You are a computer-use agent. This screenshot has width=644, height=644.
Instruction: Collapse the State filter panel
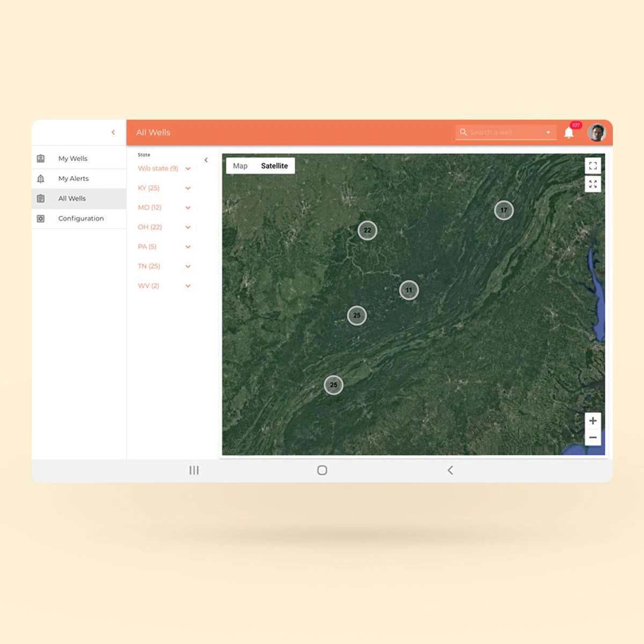tap(206, 160)
